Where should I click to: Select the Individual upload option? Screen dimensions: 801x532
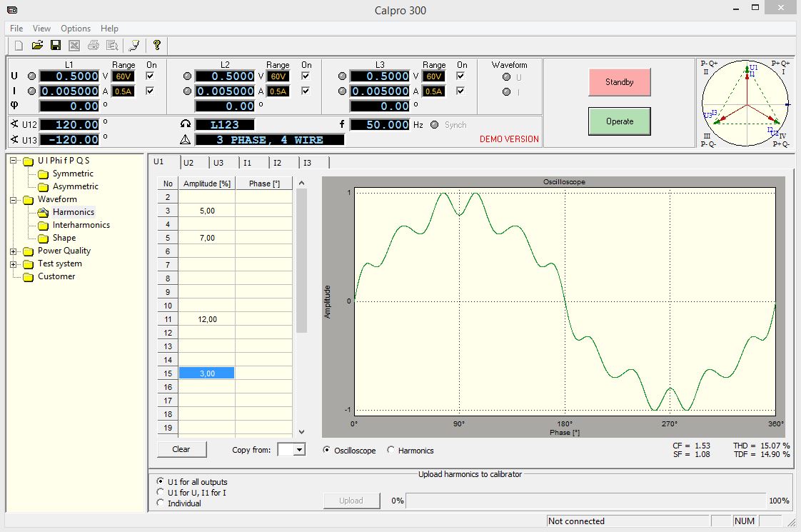[x=161, y=503]
